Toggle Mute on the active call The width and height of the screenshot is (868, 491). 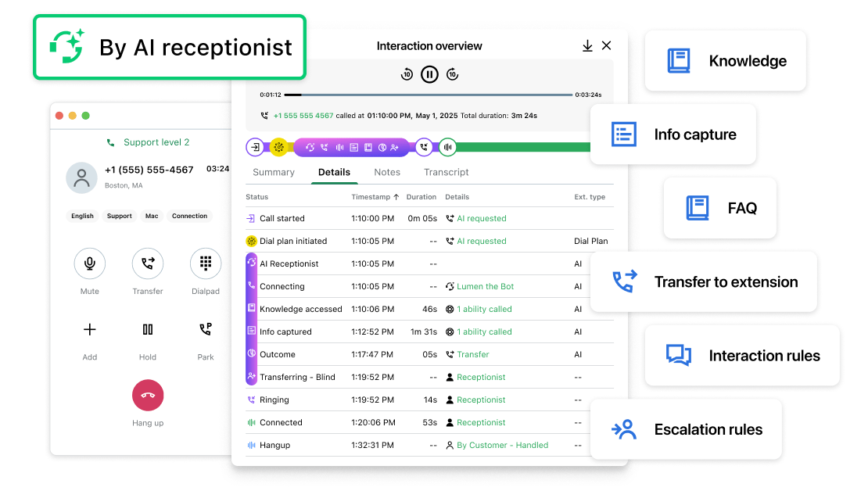click(89, 263)
